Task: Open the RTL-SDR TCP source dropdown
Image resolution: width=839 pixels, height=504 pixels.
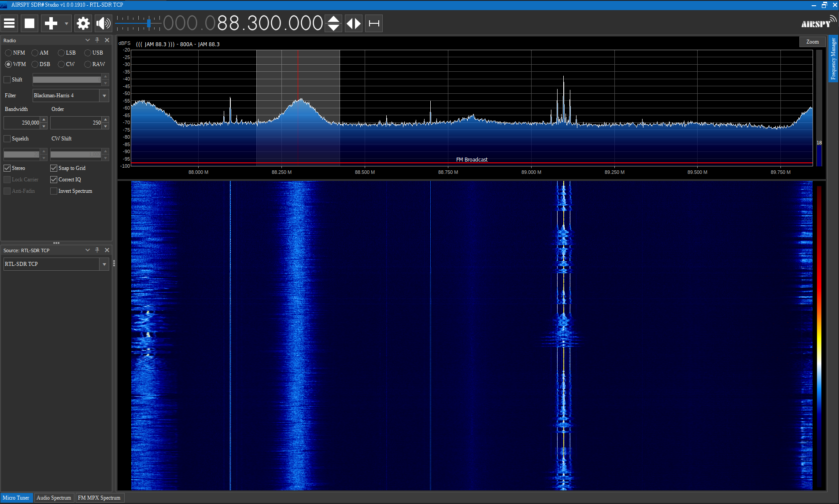Action: coord(104,264)
